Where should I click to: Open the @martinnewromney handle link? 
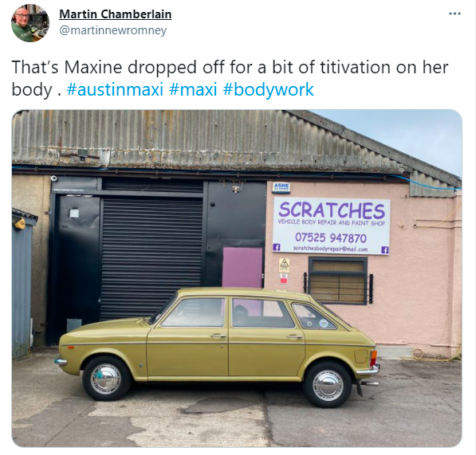coord(113,30)
